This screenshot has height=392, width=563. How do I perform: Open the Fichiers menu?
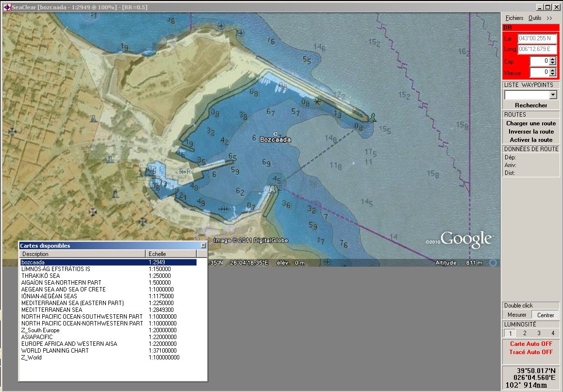[x=514, y=18]
